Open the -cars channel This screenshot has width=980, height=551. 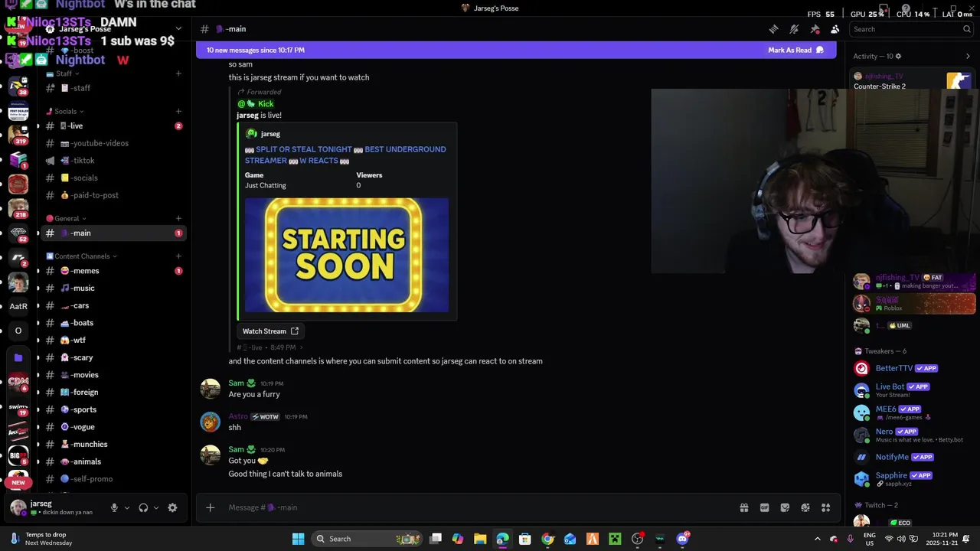pyautogui.click(x=113, y=305)
